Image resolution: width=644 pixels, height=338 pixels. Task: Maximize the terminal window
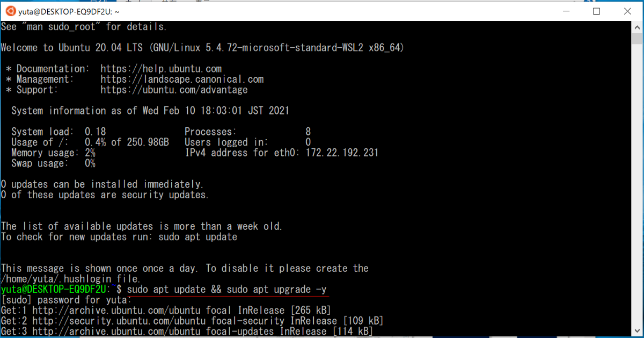point(596,11)
